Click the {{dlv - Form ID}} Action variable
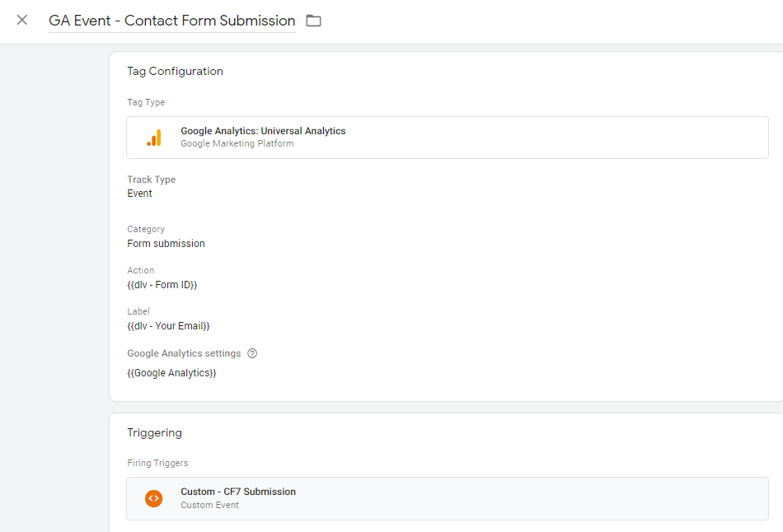 [x=162, y=284]
